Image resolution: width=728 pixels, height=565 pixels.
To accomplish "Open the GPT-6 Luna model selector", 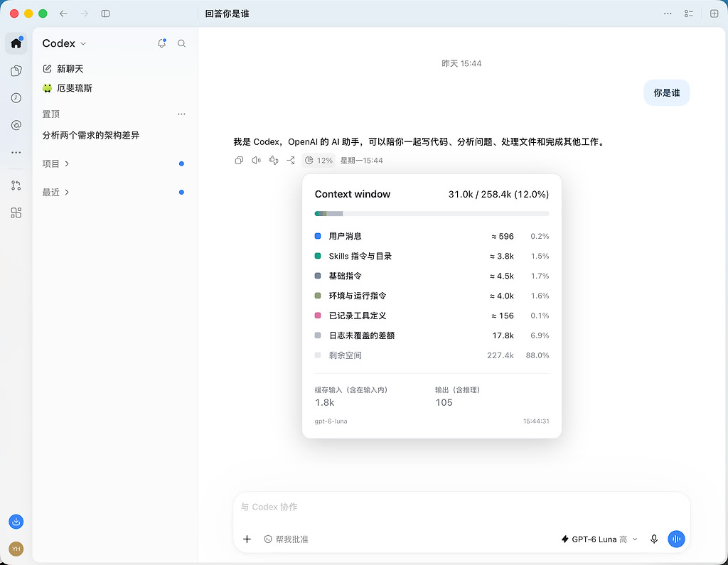I will 599,539.
